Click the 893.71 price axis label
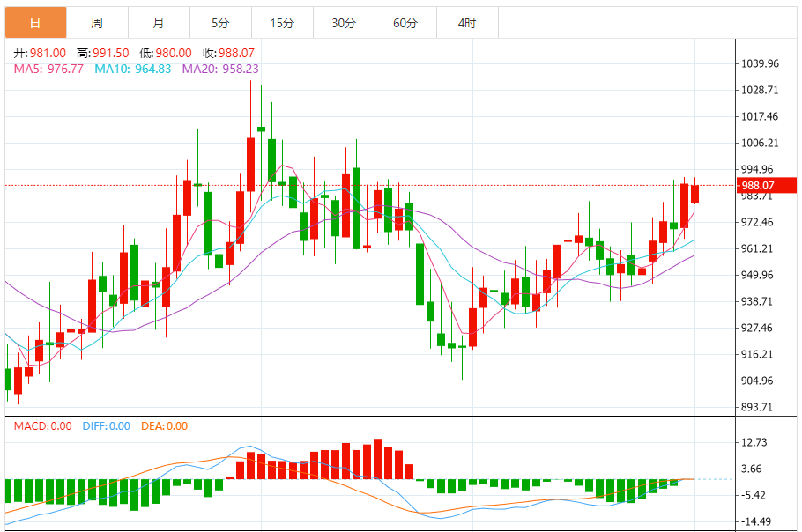Image resolution: width=802 pixels, height=532 pixels. click(x=758, y=407)
